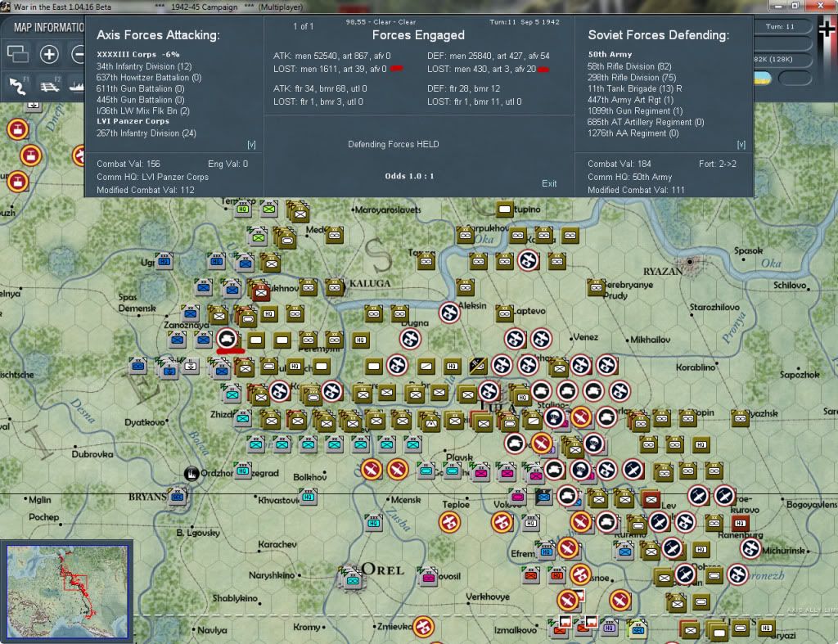Select the HQ counter at Bryansk
The width and height of the screenshot is (838, 644).
178,497
